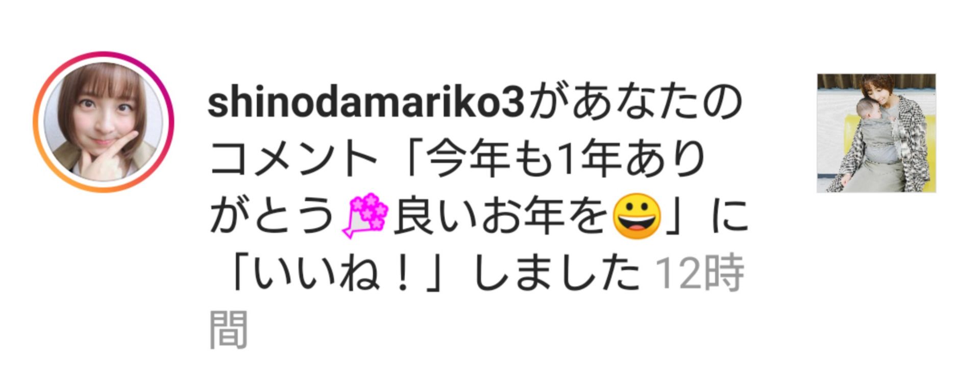Click the しました text
The image size is (980, 388).
pos(556,274)
